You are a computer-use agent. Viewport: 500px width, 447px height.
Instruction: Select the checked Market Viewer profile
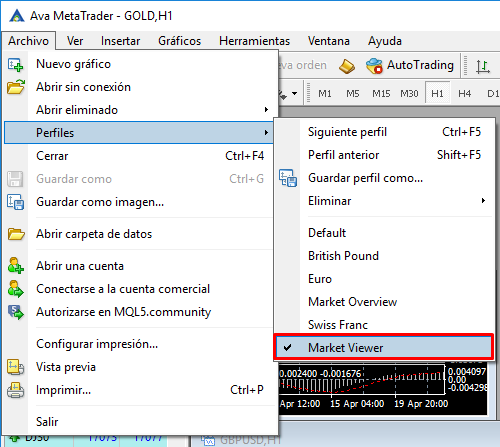coord(383,348)
